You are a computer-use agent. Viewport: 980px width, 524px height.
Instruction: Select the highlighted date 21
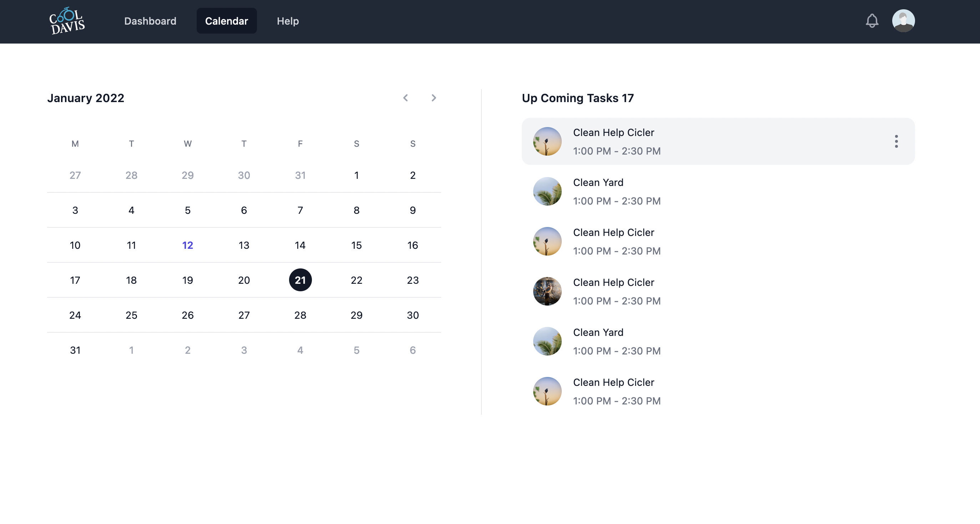point(300,280)
